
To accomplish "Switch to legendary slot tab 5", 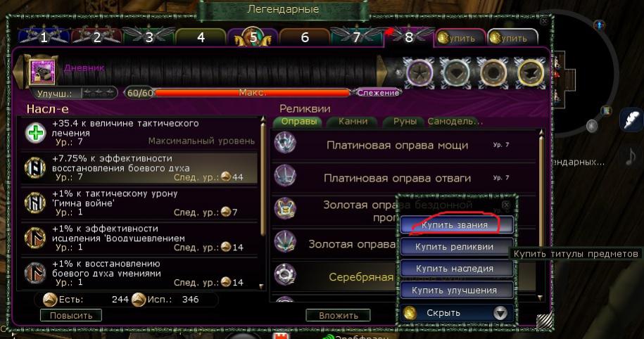I will pyautogui.click(x=253, y=37).
